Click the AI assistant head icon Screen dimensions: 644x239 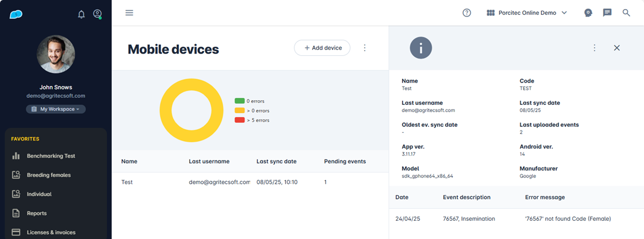pyautogui.click(x=588, y=13)
